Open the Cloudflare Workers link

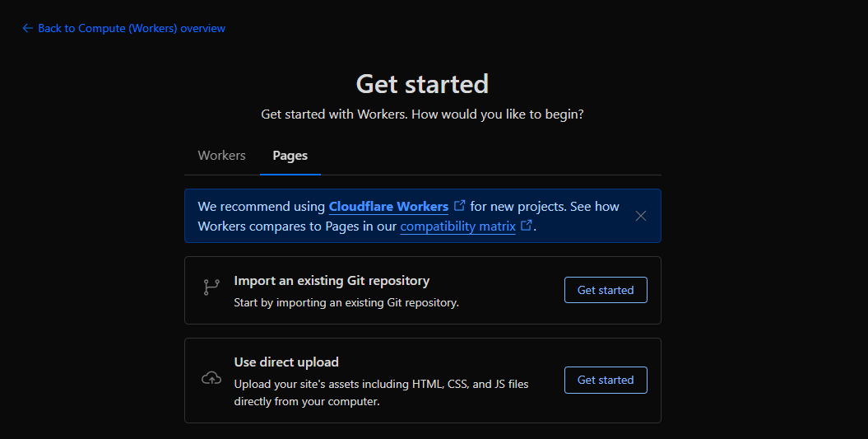pos(388,207)
